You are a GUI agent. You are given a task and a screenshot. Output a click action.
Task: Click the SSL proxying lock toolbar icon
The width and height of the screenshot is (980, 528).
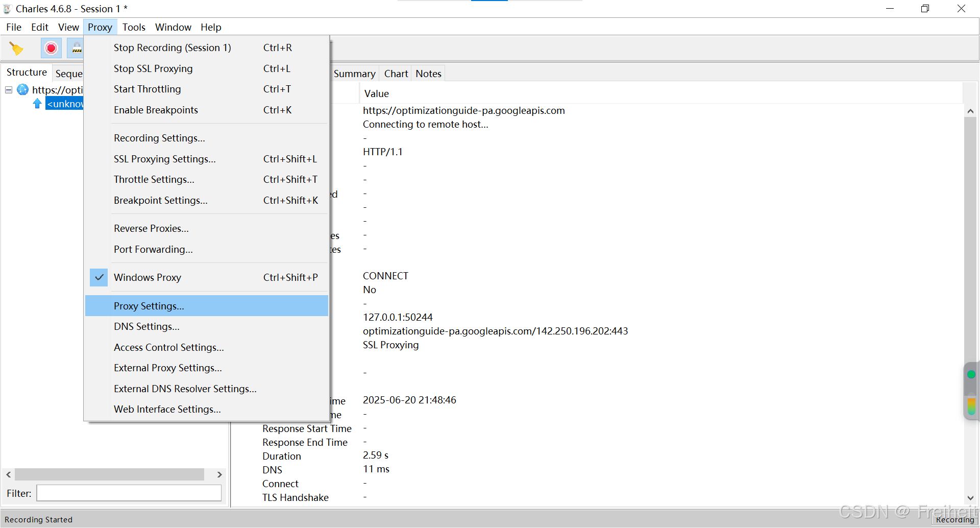76,49
